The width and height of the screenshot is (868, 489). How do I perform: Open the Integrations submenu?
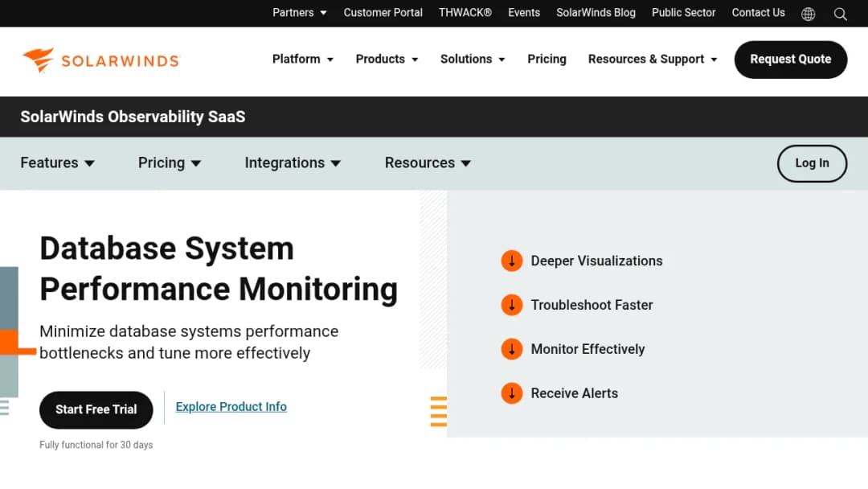(x=293, y=162)
